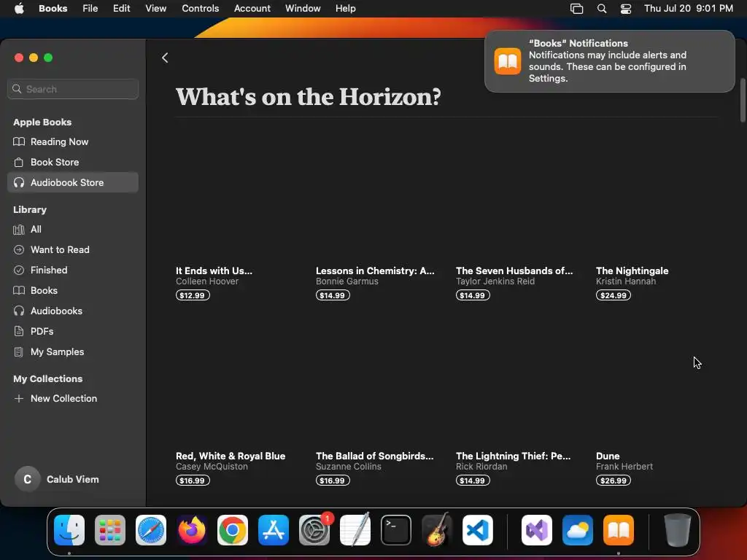The image size is (747, 560).
Task: Open App Store from the Dock
Action: click(x=274, y=530)
